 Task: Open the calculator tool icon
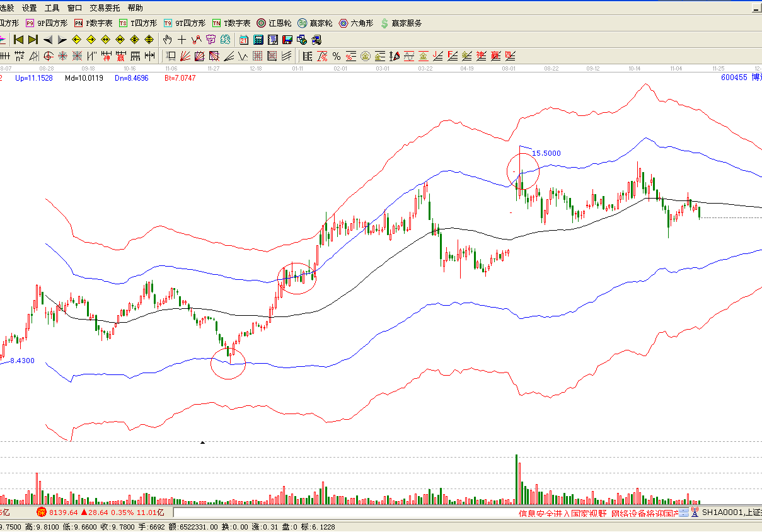[x=258, y=40]
